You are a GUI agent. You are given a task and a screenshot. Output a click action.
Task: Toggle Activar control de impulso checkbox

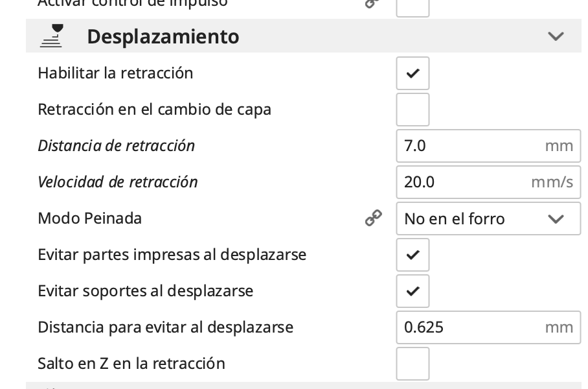(x=413, y=5)
